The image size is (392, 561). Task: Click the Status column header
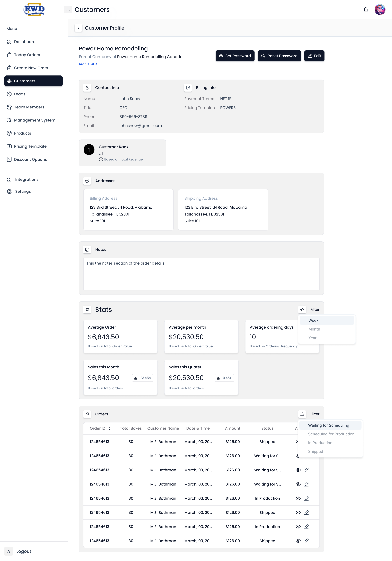point(267,428)
